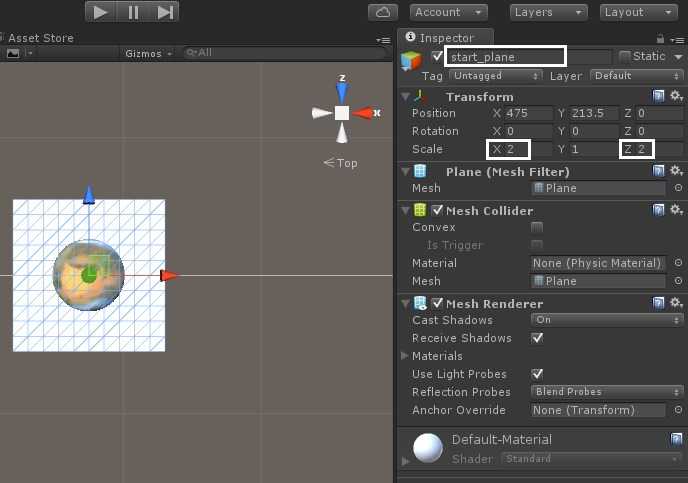Click the blue Z axis cone on orientation gizmo
The height and width of the screenshot is (483, 688).
point(342,92)
